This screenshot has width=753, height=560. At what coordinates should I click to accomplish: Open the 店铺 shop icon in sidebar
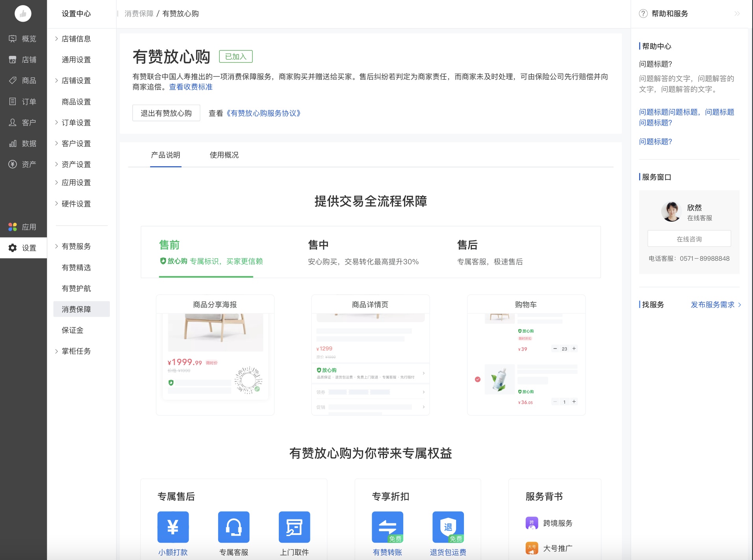click(x=13, y=59)
